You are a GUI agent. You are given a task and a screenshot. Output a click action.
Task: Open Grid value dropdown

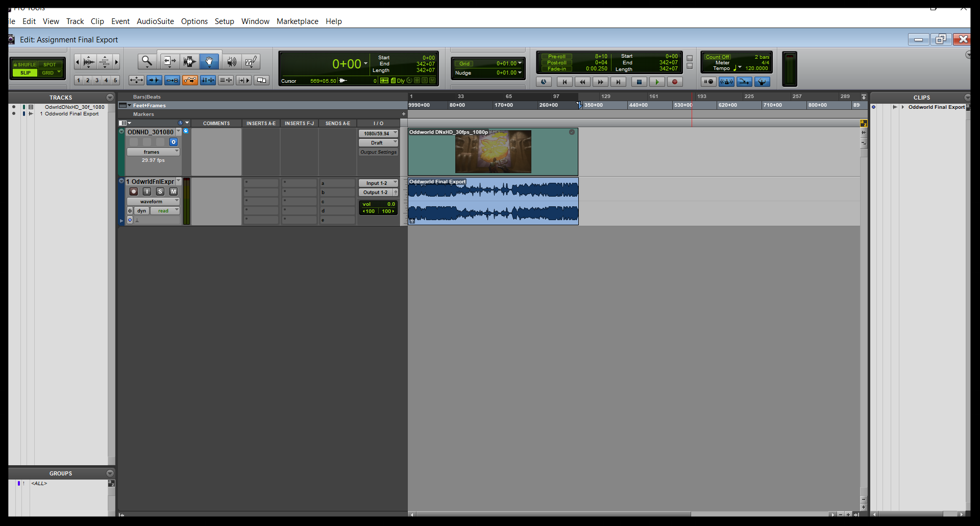(520, 63)
